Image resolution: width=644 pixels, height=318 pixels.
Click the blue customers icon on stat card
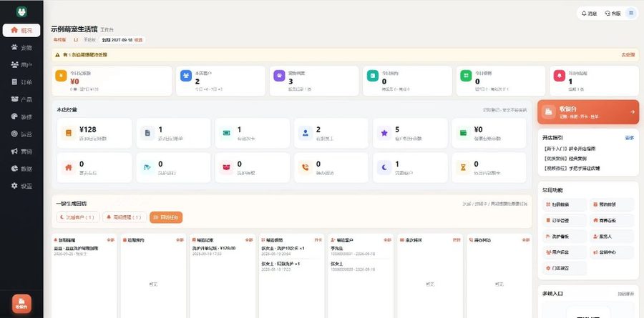click(x=186, y=76)
